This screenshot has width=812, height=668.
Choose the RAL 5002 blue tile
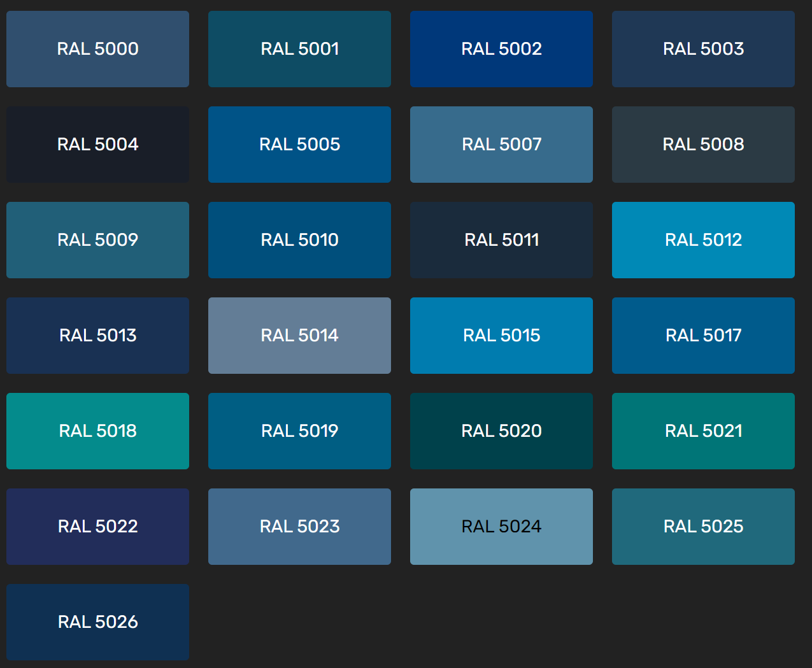point(501,49)
